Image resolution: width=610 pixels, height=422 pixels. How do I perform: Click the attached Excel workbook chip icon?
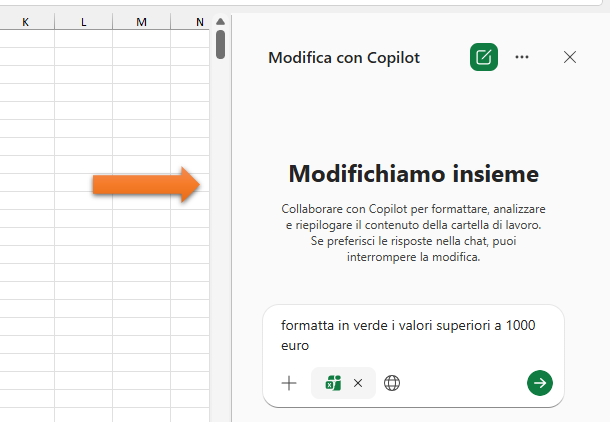333,382
